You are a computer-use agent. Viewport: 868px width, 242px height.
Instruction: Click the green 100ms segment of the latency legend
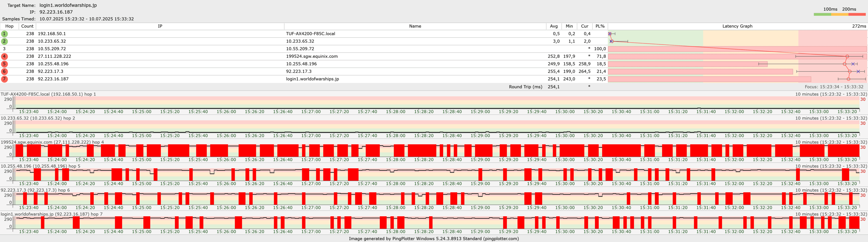coord(822,15)
